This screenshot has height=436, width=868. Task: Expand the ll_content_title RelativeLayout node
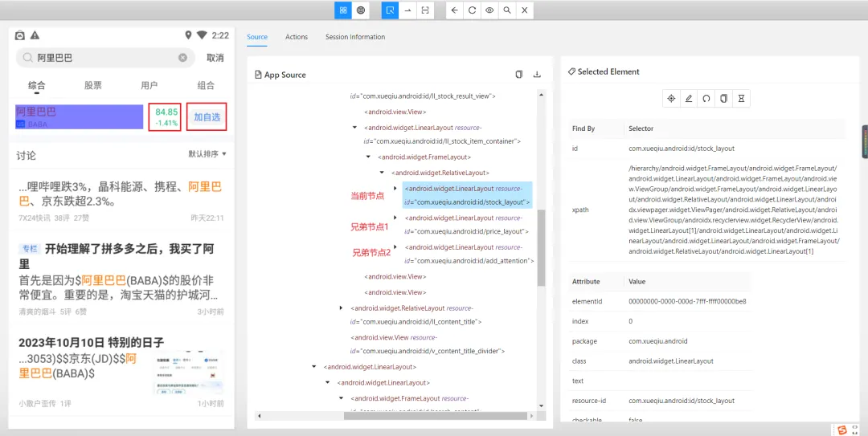(x=342, y=308)
